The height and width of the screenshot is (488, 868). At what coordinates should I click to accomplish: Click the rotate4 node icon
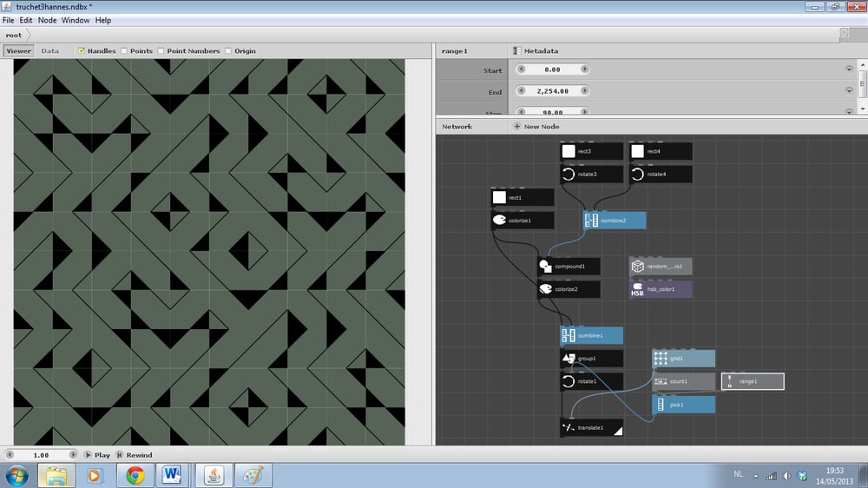pos(638,174)
